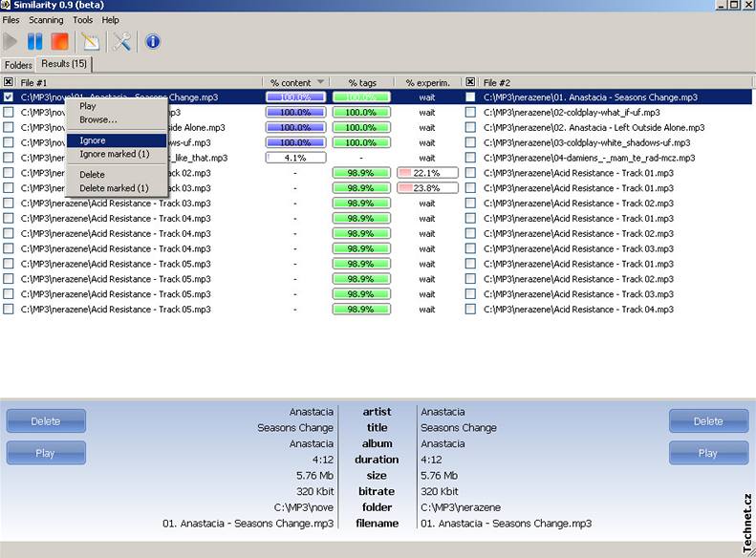This screenshot has width=756, height=558.
Task: Click the uncheck-all X icon in File #2 header
Action: click(x=470, y=82)
